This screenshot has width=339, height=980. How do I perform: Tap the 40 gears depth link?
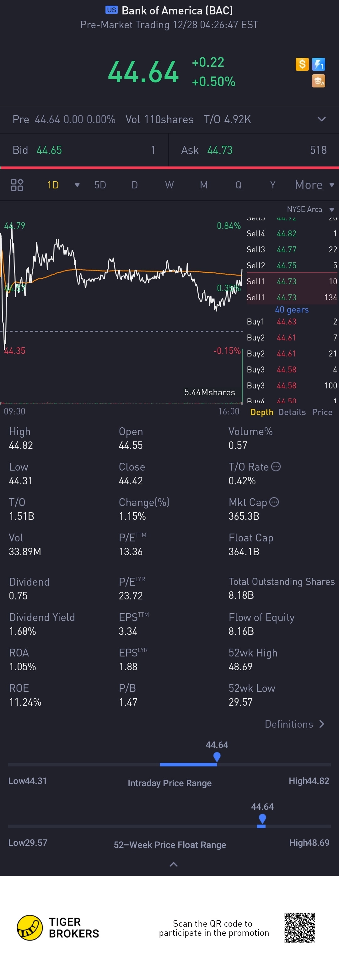coord(292,310)
